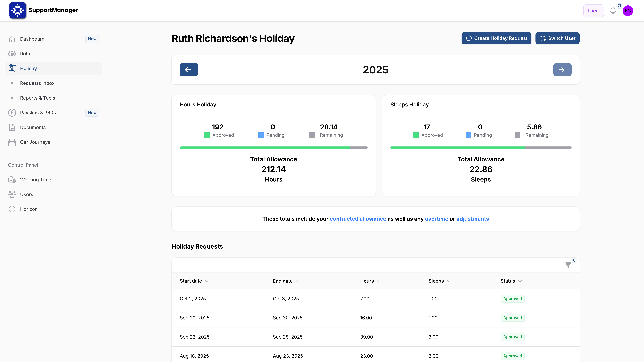Image resolution: width=644 pixels, height=362 pixels.
Task: Click the Holiday Requests heading
Action: pyautogui.click(x=197, y=247)
